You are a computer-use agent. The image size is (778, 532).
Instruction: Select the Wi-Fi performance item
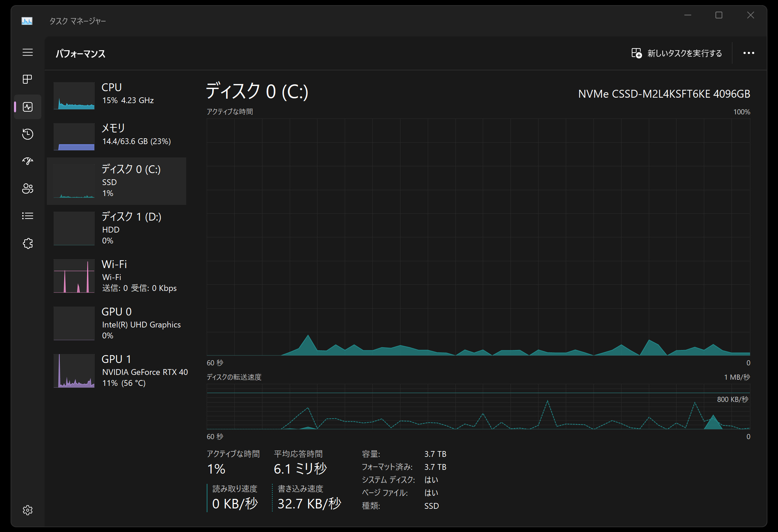116,276
